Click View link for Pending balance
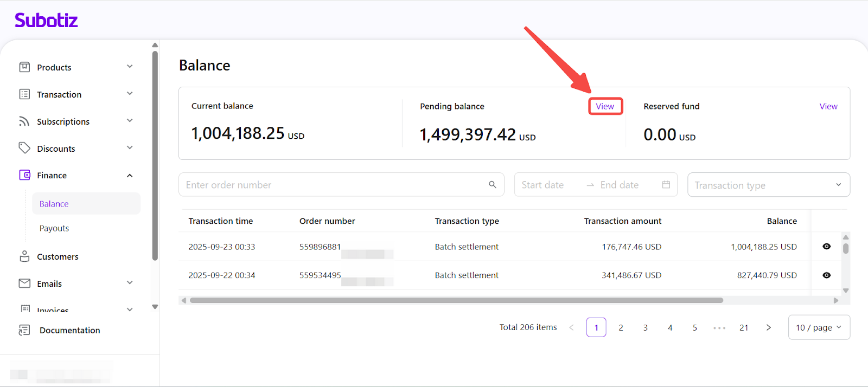 tap(605, 106)
